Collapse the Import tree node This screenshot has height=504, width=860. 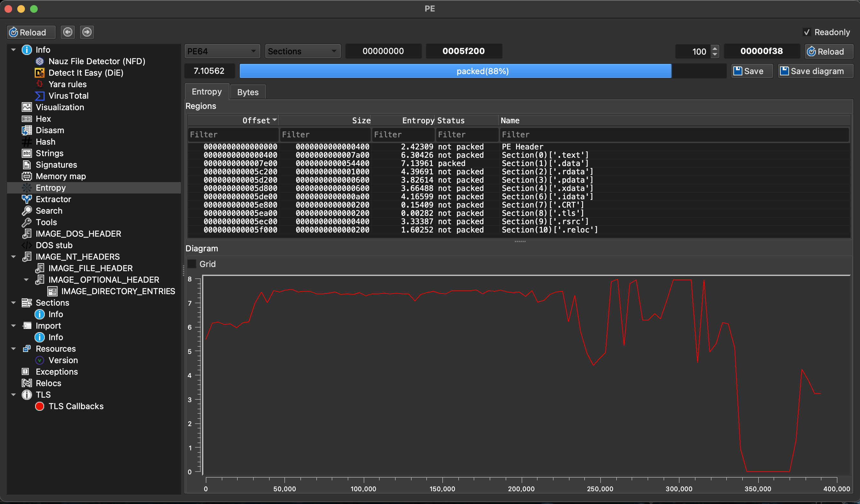coord(13,326)
